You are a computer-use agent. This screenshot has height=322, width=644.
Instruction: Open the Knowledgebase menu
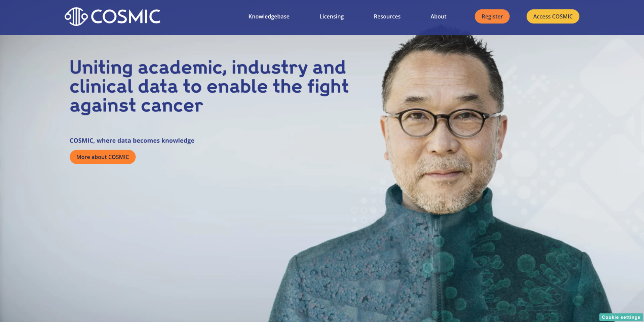point(269,16)
